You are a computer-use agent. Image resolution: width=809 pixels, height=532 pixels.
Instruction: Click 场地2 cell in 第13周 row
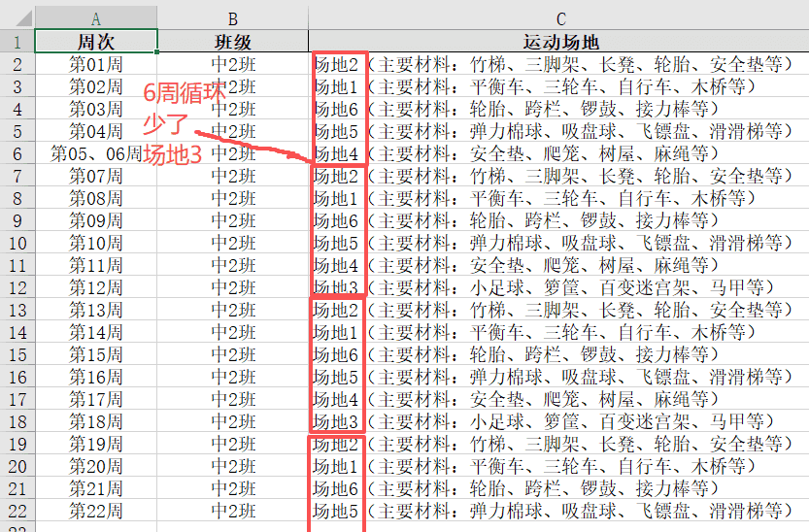(x=558, y=310)
